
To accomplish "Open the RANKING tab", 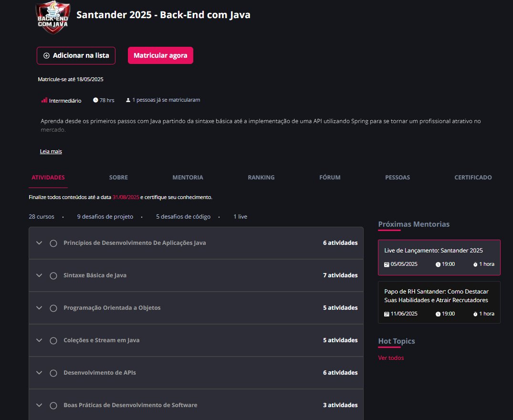I will pyautogui.click(x=261, y=177).
